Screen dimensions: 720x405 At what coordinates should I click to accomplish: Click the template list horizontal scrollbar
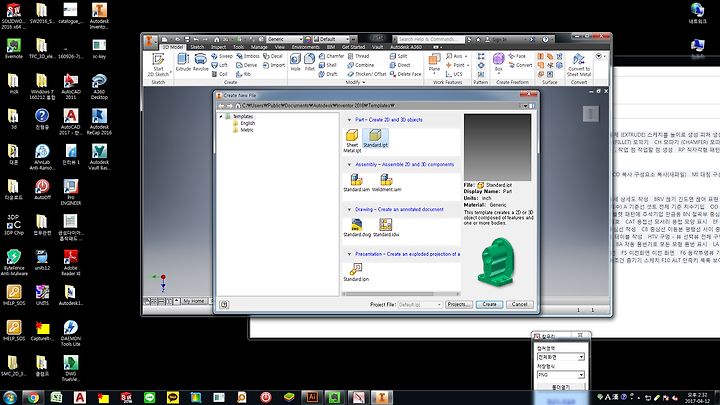pos(400,294)
